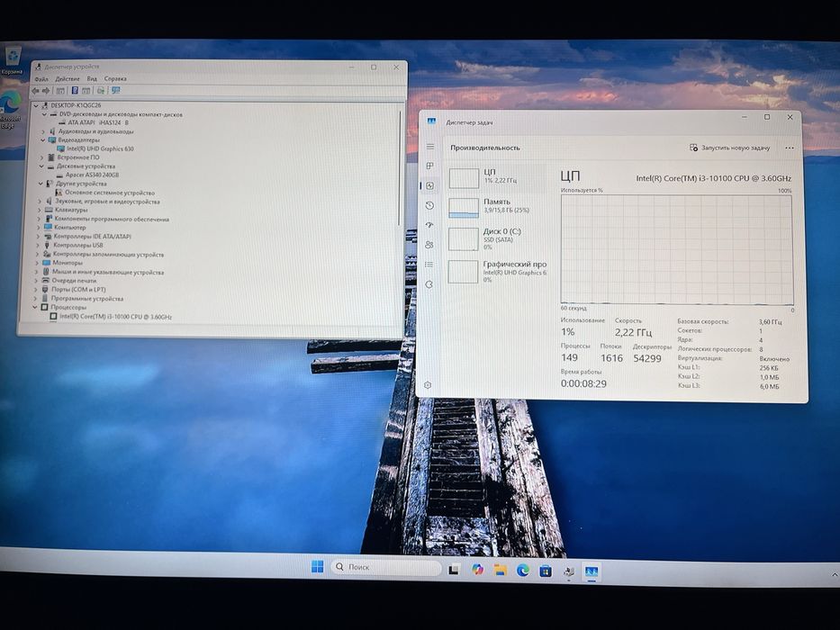Click Forward arrow in Device Manager toolbar
840x630 pixels.
[46, 91]
